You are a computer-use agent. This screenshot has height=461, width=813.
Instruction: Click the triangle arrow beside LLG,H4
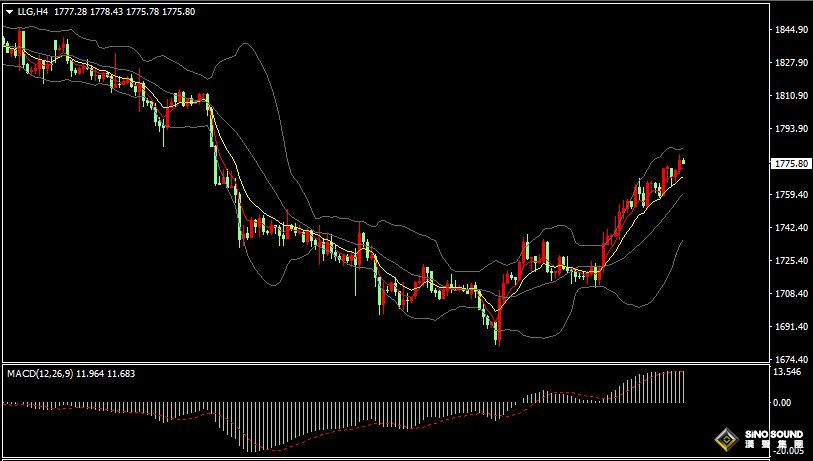[9, 12]
